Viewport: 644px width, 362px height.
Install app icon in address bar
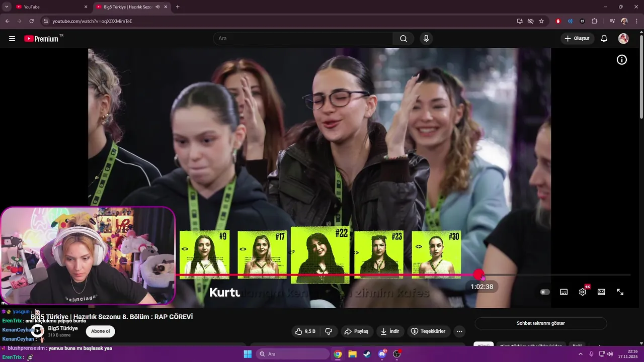click(520, 21)
